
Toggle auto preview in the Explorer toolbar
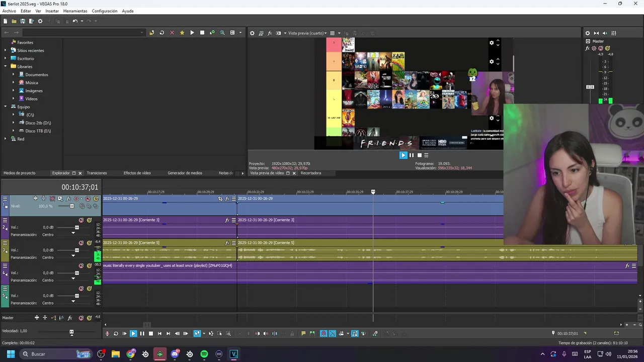(x=212, y=33)
